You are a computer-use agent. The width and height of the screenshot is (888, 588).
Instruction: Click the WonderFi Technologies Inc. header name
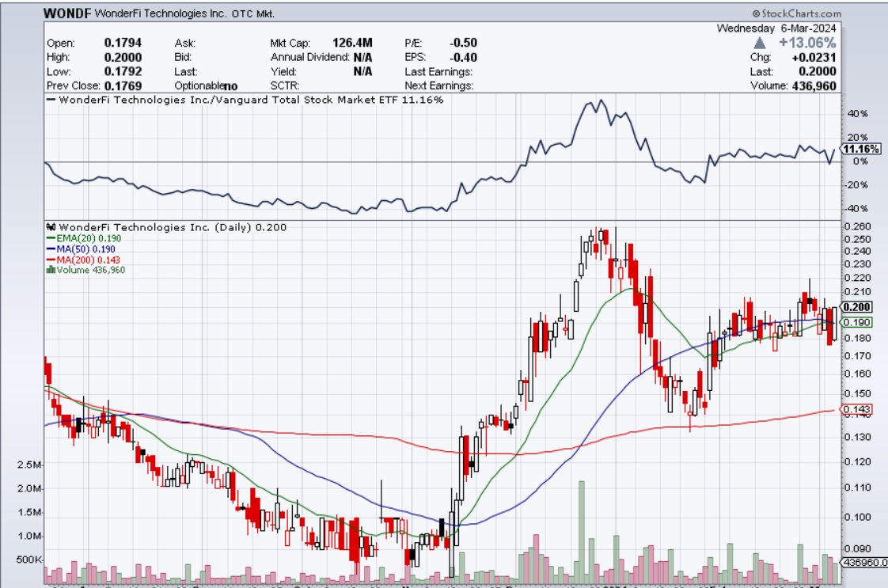click(161, 13)
